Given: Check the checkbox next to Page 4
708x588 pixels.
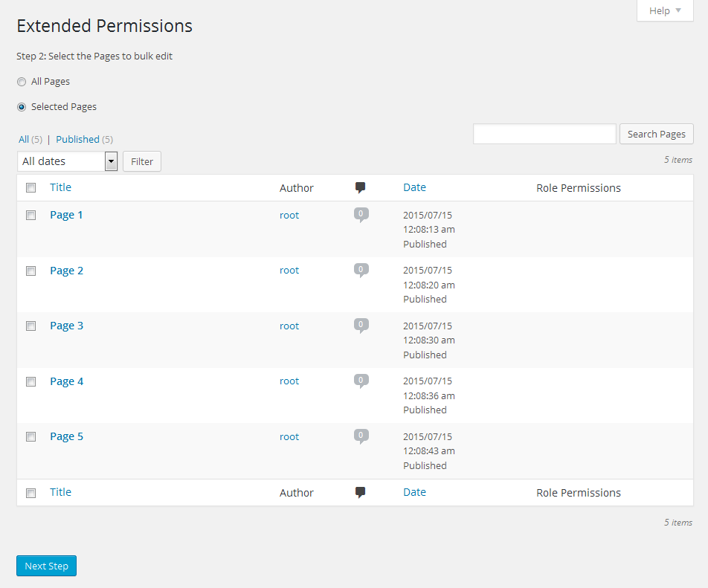Looking at the screenshot, I should pyautogui.click(x=30, y=381).
